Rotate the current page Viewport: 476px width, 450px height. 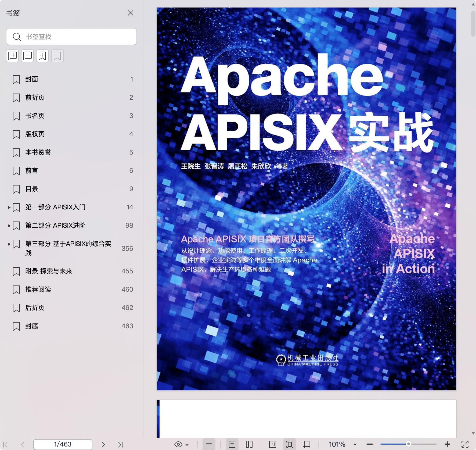pos(307,444)
